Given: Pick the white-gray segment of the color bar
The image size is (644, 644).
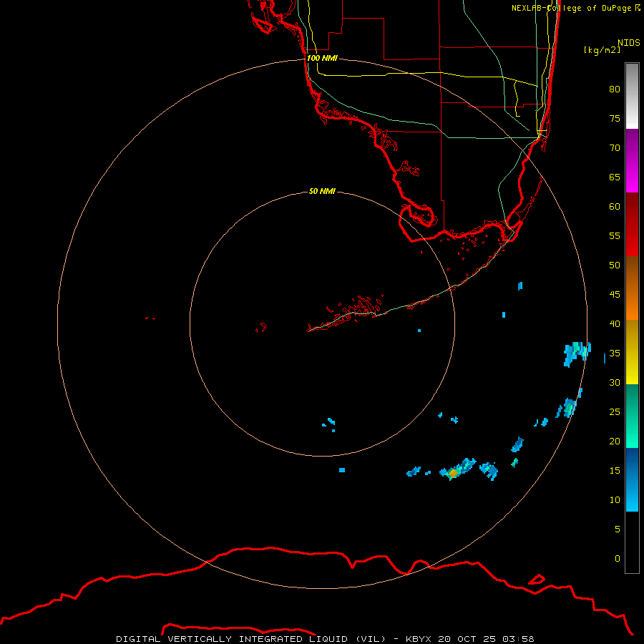Looking at the screenshot, I should click(x=632, y=96).
